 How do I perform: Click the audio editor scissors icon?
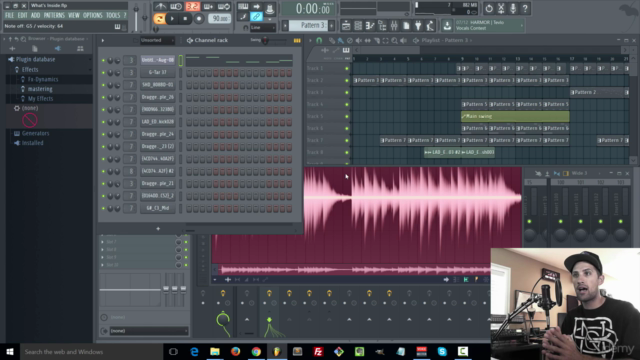(501, 8)
